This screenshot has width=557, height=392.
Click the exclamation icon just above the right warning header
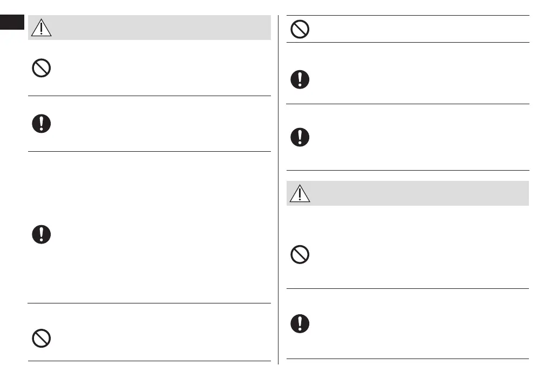pos(300,137)
